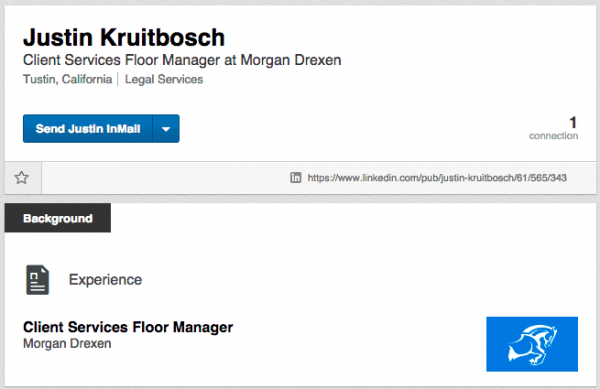Click the Tustin, California location

67,79
